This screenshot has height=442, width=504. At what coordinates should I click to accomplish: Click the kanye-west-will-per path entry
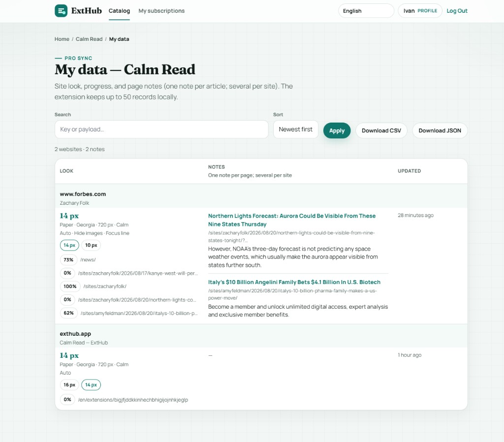(138, 273)
